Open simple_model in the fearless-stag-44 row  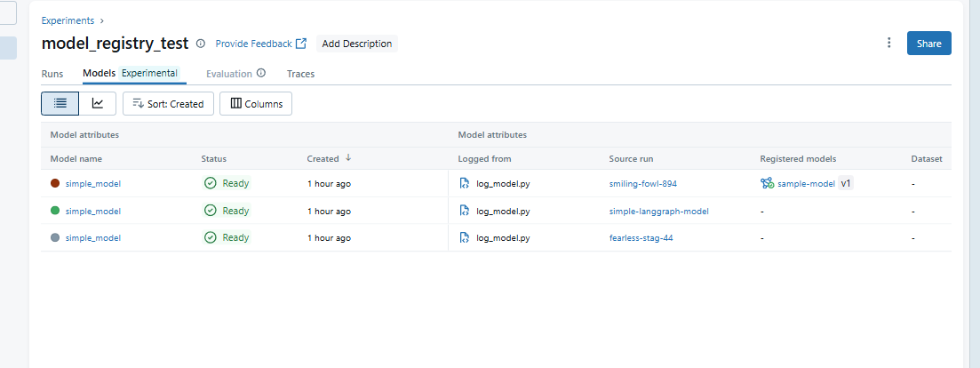pos(93,238)
